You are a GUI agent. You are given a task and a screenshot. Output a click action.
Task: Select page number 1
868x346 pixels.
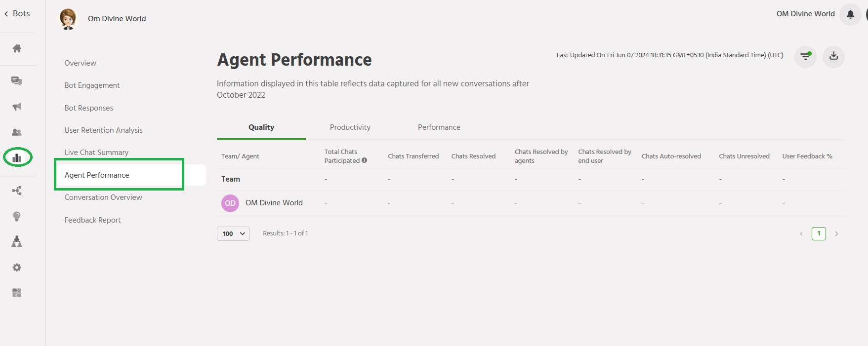(819, 233)
